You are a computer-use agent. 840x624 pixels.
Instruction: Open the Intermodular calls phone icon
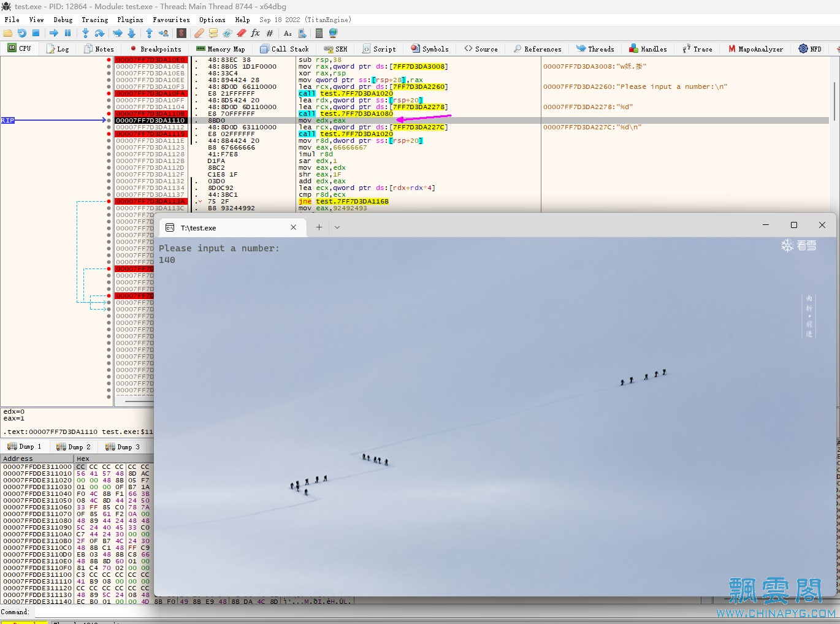pyautogui.click(x=302, y=33)
